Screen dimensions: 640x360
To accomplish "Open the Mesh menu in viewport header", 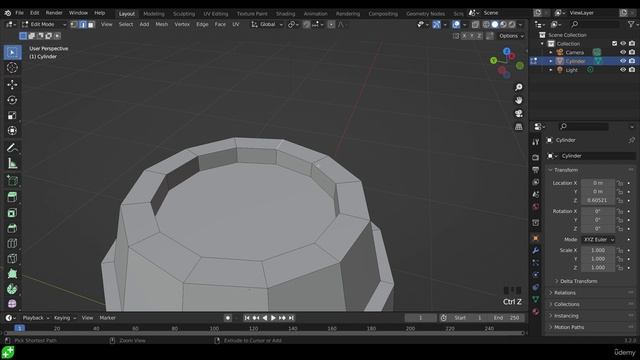I will pos(162,24).
